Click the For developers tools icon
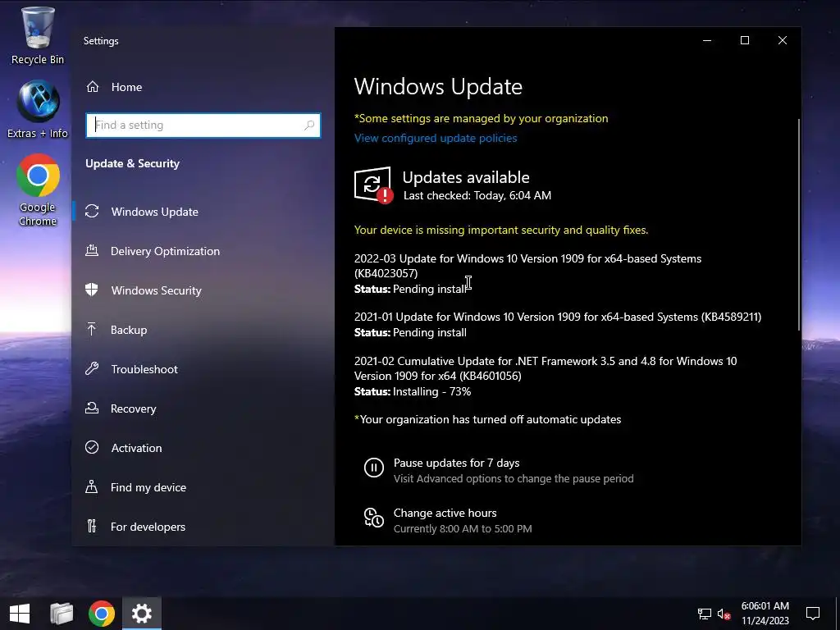Viewport: 840px width, 630px height. coord(92,526)
